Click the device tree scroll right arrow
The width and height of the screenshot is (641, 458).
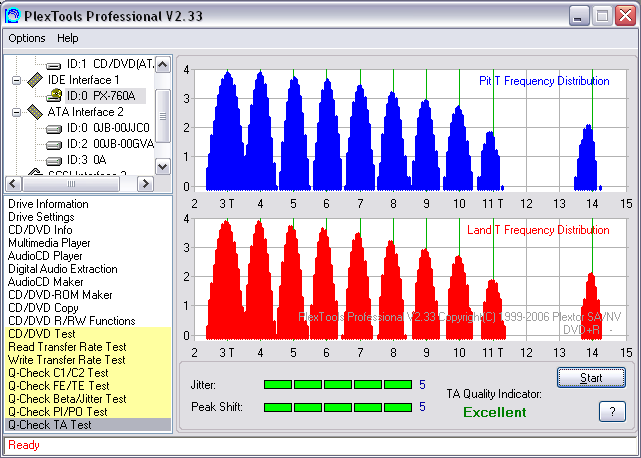(145, 184)
